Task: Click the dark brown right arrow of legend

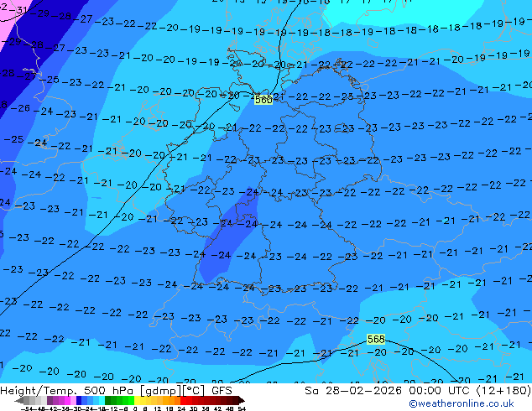Action: pyautogui.click(x=241, y=400)
